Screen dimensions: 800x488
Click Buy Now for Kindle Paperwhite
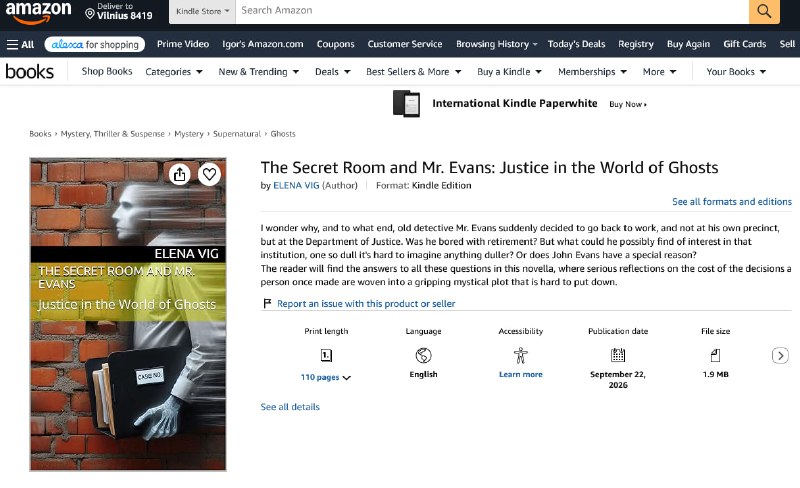(x=628, y=104)
